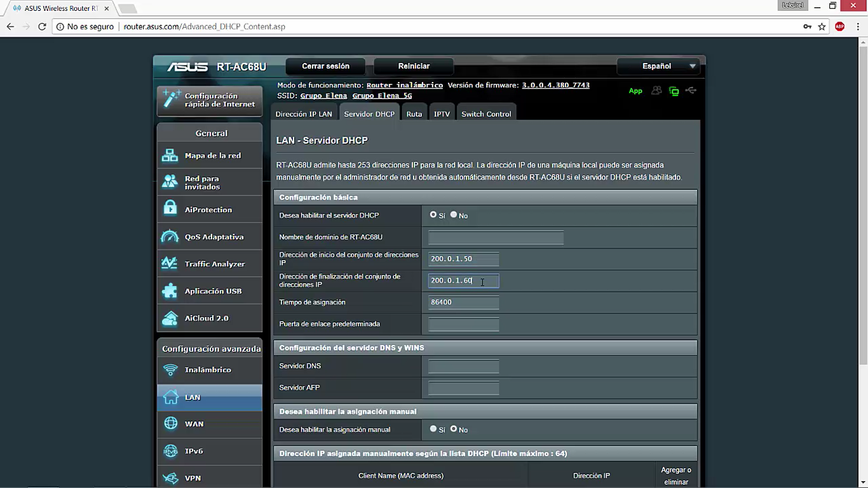Screen dimensions: 868x488
Task: Click the WAN globe icon
Action: (x=170, y=424)
